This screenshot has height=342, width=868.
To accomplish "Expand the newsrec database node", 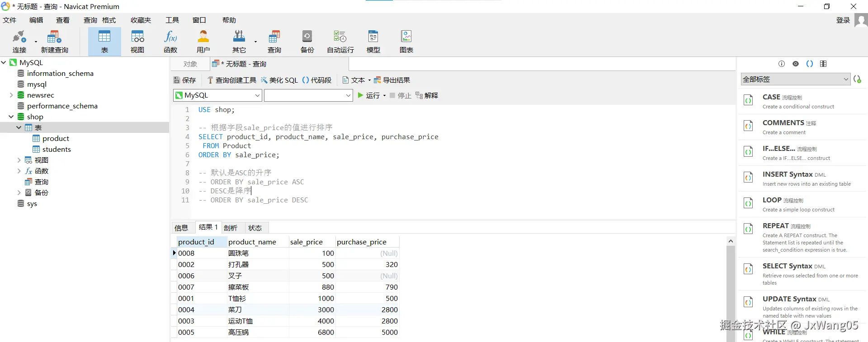I will tap(11, 95).
